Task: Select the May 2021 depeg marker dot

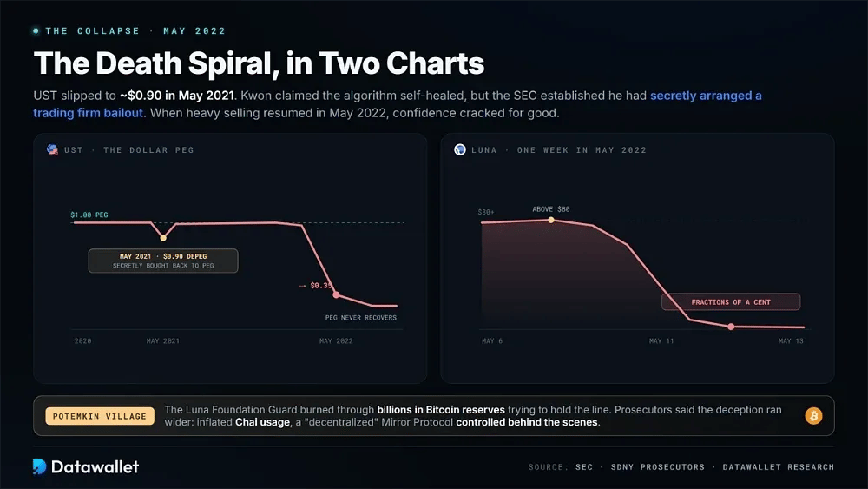Action: [163, 238]
